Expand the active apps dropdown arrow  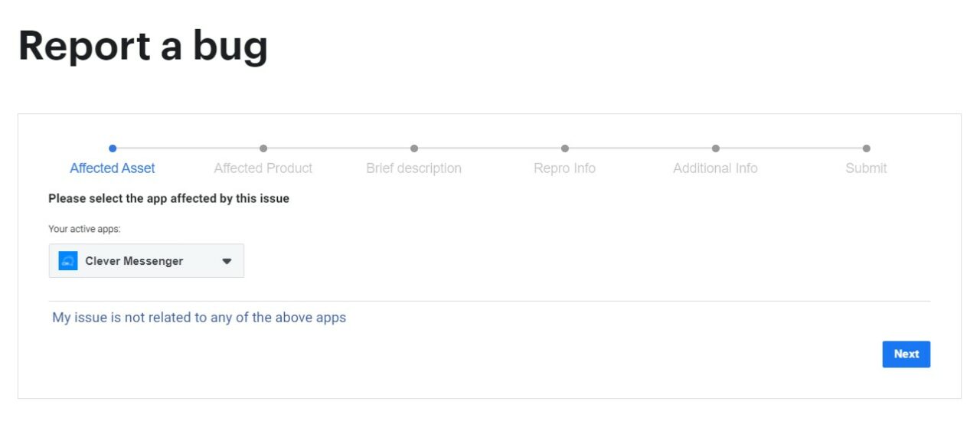click(x=227, y=261)
